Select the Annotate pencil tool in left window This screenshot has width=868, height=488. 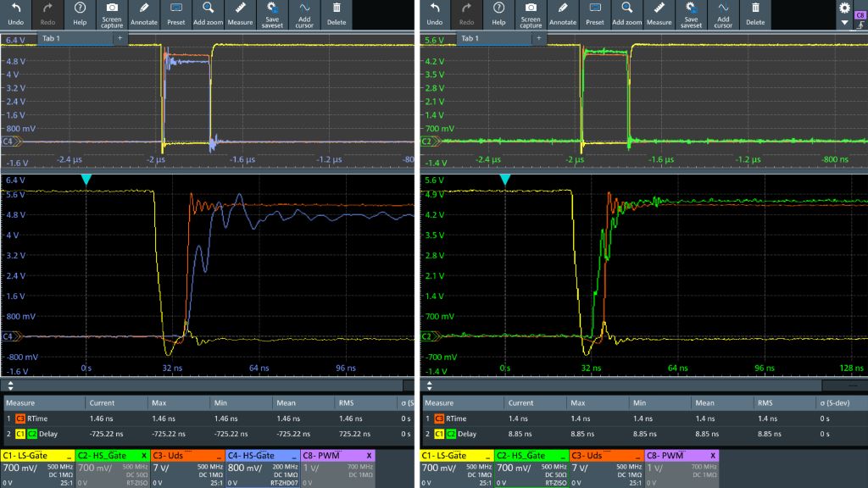pyautogui.click(x=145, y=14)
